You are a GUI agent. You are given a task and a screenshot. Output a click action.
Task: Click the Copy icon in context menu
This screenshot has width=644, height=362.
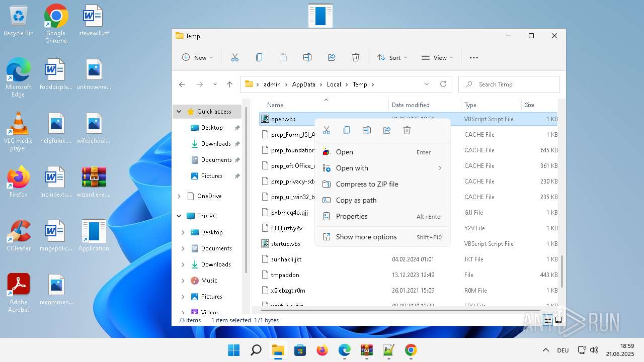347,130
